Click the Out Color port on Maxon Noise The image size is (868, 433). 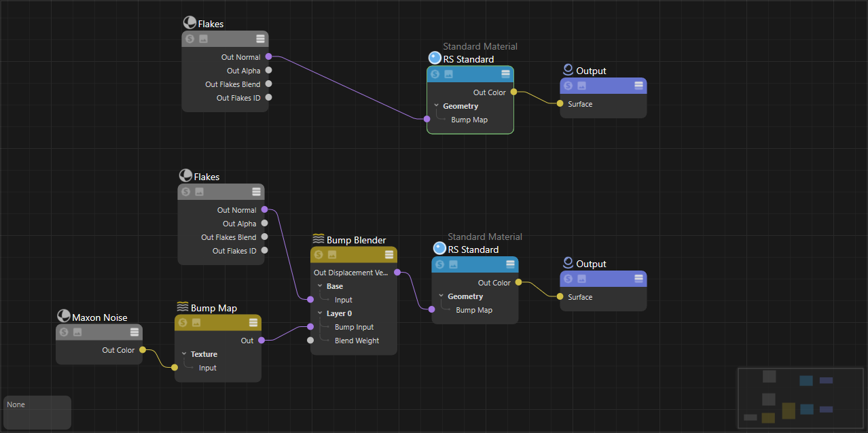tap(142, 350)
